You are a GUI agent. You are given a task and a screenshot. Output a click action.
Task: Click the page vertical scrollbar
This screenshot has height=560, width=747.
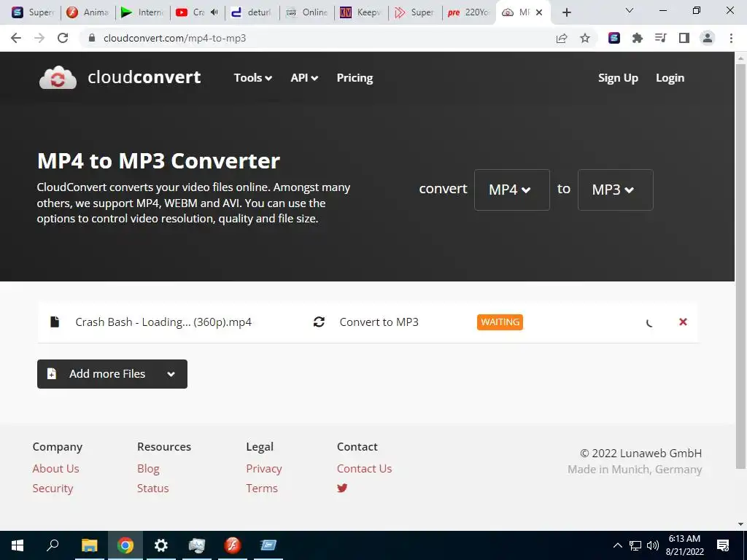(740, 267)
